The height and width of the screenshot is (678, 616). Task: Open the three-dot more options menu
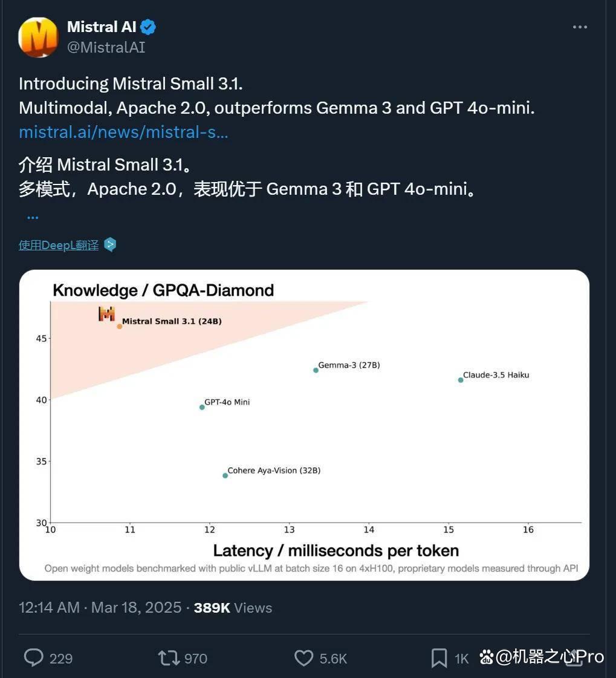tap(580, 27)
